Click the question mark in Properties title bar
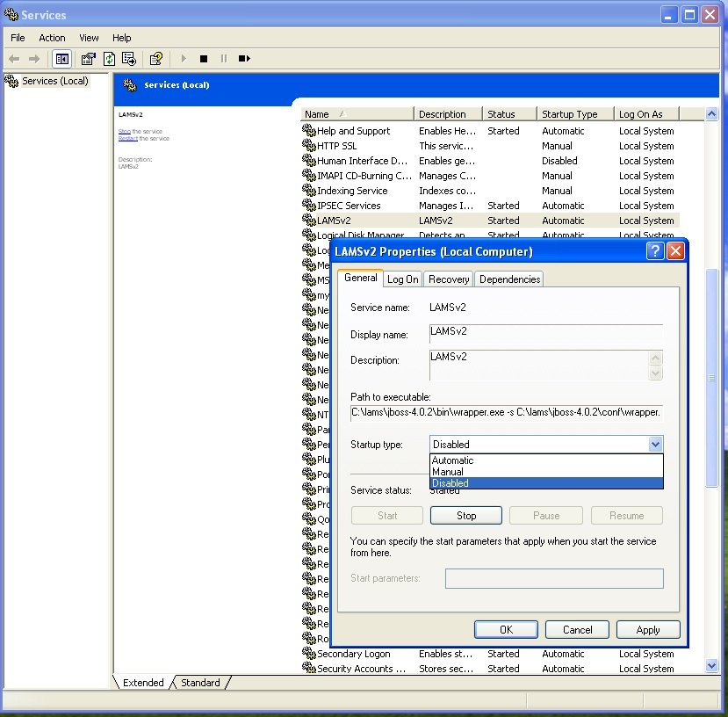Viewport: 728px width, 717px height. (655, 251)
